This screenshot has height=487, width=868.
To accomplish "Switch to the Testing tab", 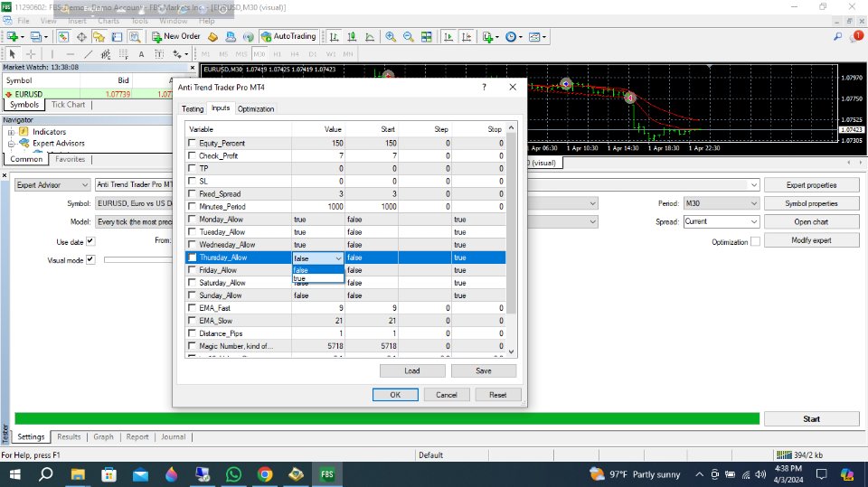I will 192,109.
